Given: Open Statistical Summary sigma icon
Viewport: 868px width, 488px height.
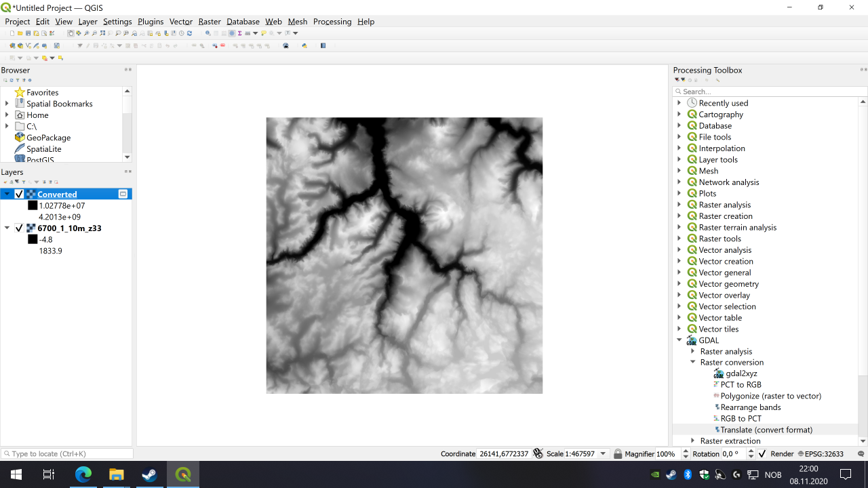Looking at the screenshot, I should (239, 33).
